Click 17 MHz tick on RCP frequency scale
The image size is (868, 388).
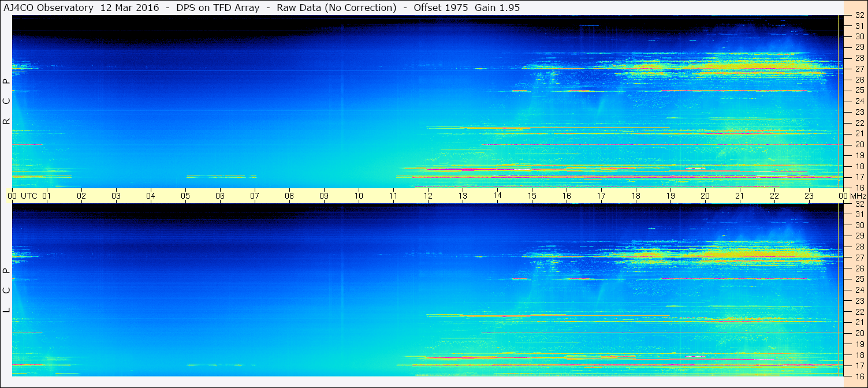[x=859, y=177]
